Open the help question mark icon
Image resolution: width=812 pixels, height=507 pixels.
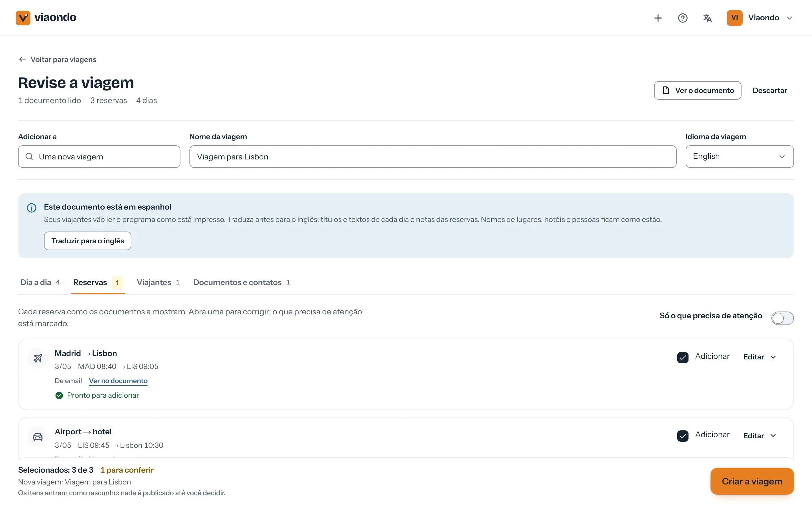[x=683, y=18]
